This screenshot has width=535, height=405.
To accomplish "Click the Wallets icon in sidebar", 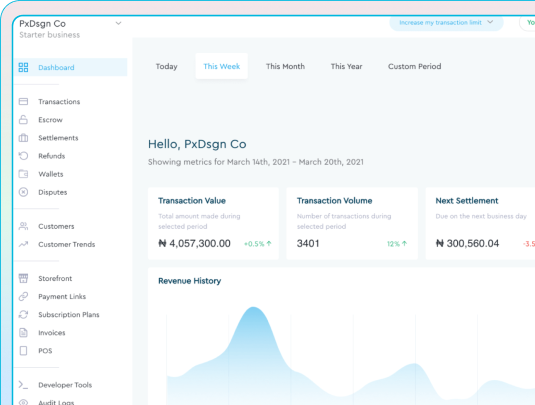I will coord(23,174).
